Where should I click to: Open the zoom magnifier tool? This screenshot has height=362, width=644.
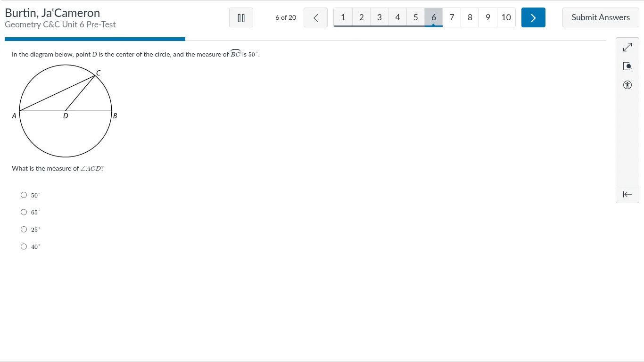(x=627, y=66)
